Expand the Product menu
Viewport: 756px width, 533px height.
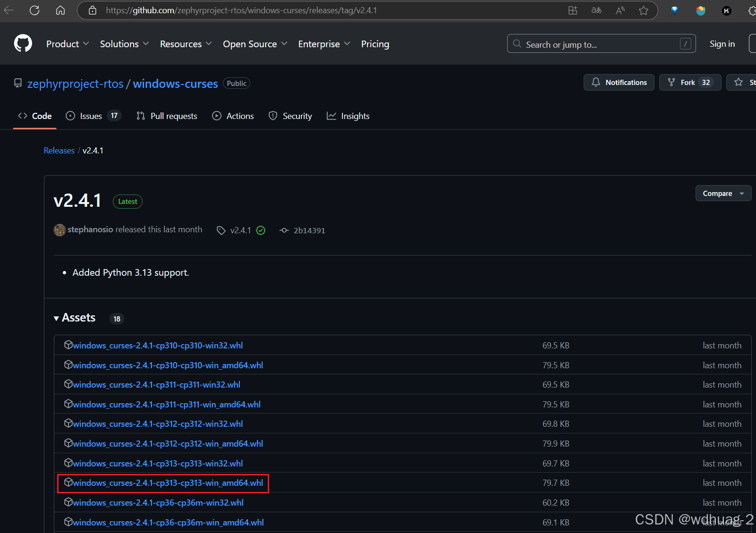coord(68,44)
